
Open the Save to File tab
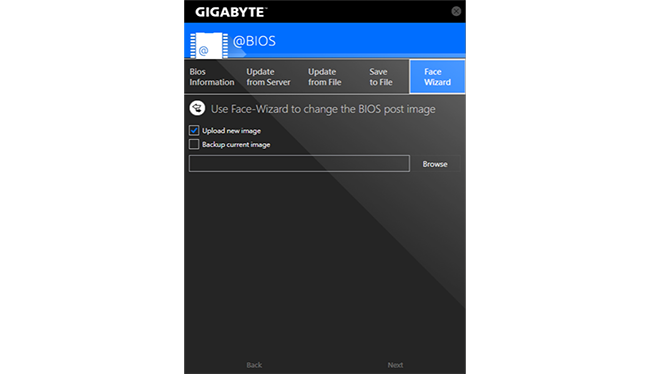point(381,77)
